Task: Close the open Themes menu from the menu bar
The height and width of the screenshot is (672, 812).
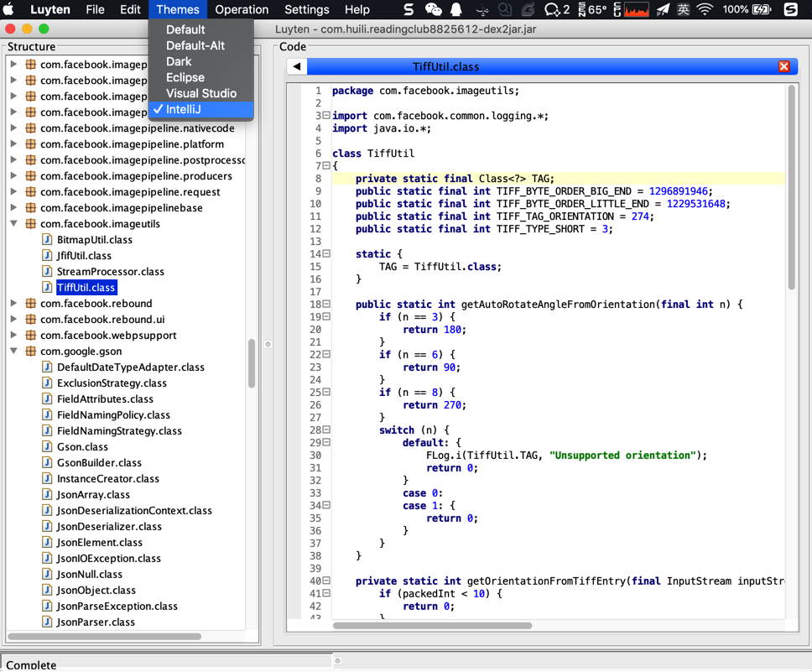Action: (x=178, y=9)
